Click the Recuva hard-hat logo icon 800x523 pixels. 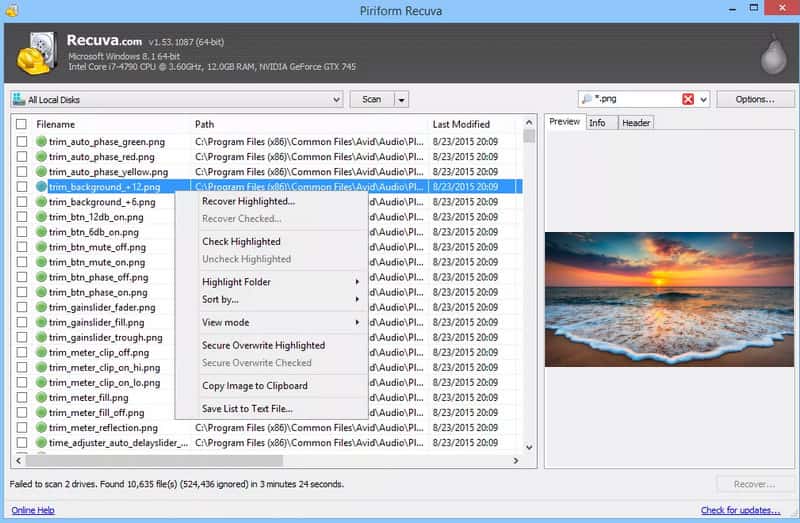pyautogui.click(x=37, y=54)
